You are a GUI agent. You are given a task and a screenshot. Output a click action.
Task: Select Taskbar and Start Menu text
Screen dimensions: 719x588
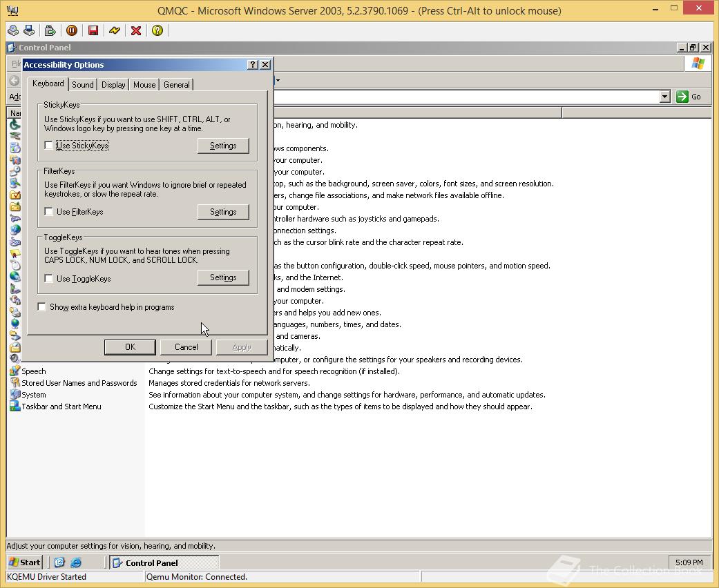tap(61, 406)
